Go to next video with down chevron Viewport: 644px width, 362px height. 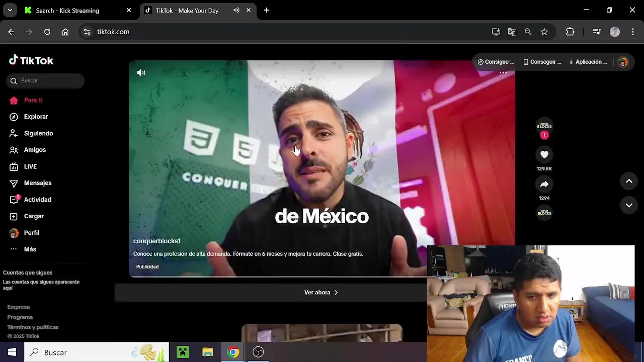629,205
